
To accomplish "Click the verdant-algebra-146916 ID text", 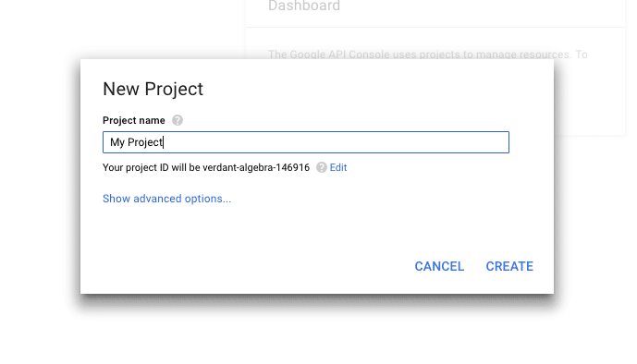I will [256, 167].
